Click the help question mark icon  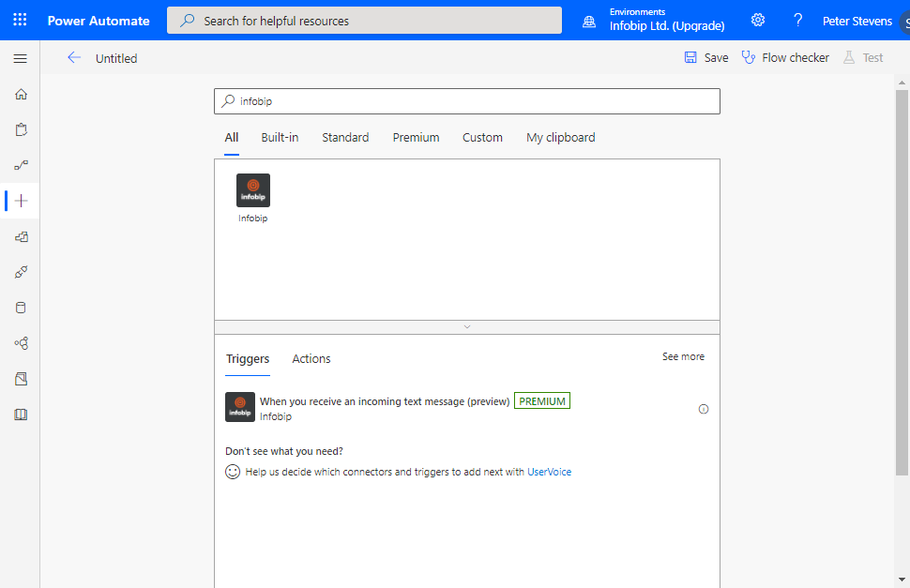click(797, 21)
